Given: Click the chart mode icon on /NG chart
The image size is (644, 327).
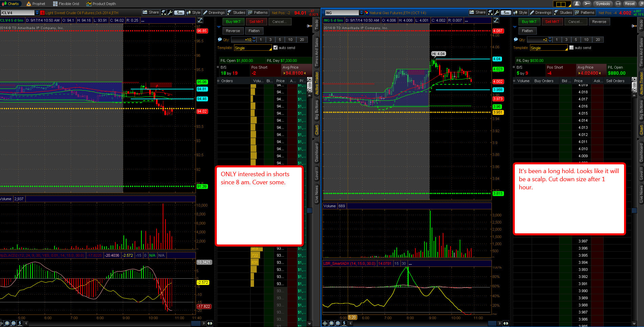Looking at the screenshot, I should click(x=496, y=20).
